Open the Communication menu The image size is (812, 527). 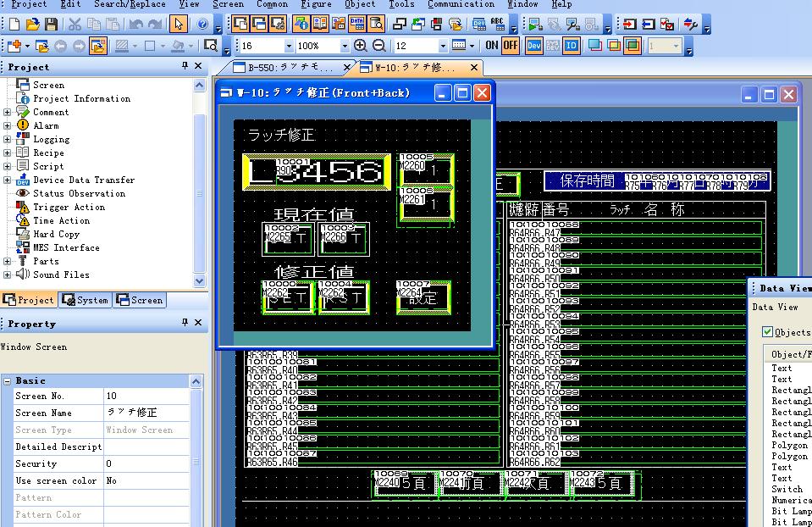click(461, 4)
